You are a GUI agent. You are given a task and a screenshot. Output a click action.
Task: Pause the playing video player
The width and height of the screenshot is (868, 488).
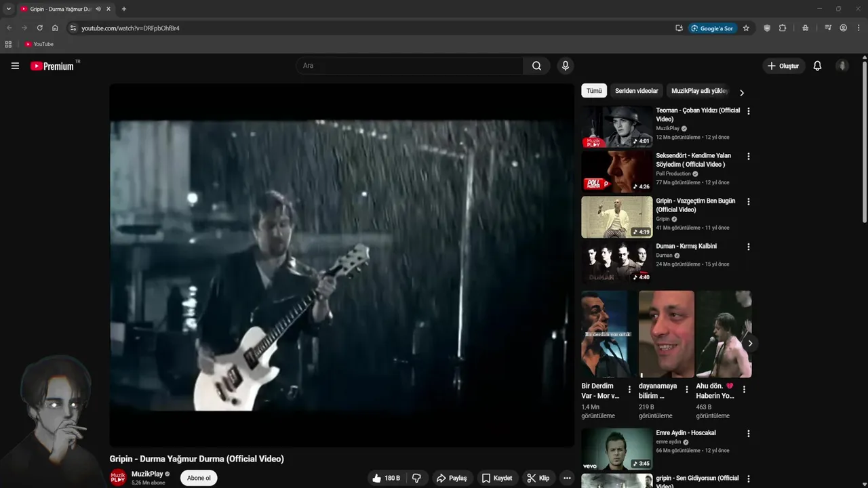[x=342, y=265]
